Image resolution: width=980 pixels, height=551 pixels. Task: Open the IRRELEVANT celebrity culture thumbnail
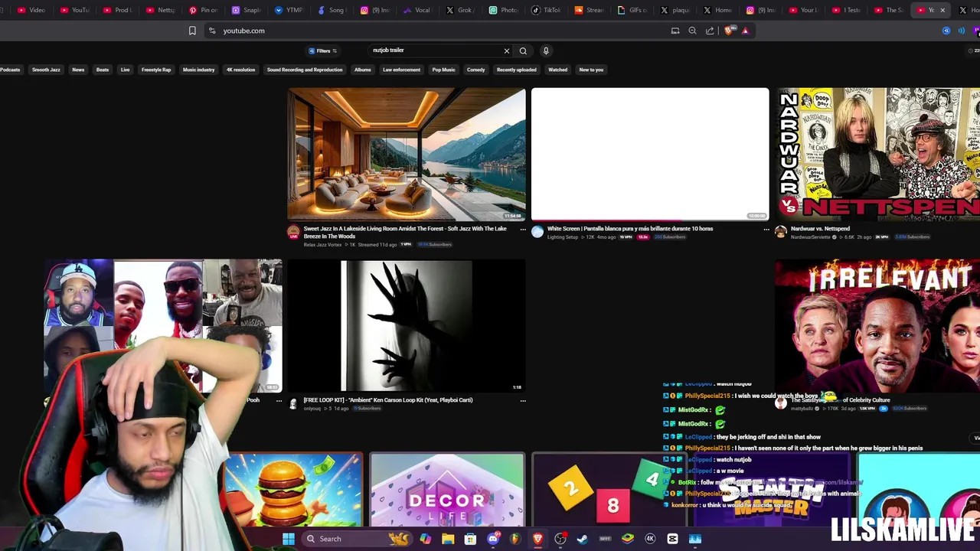[x=877, y=326]
